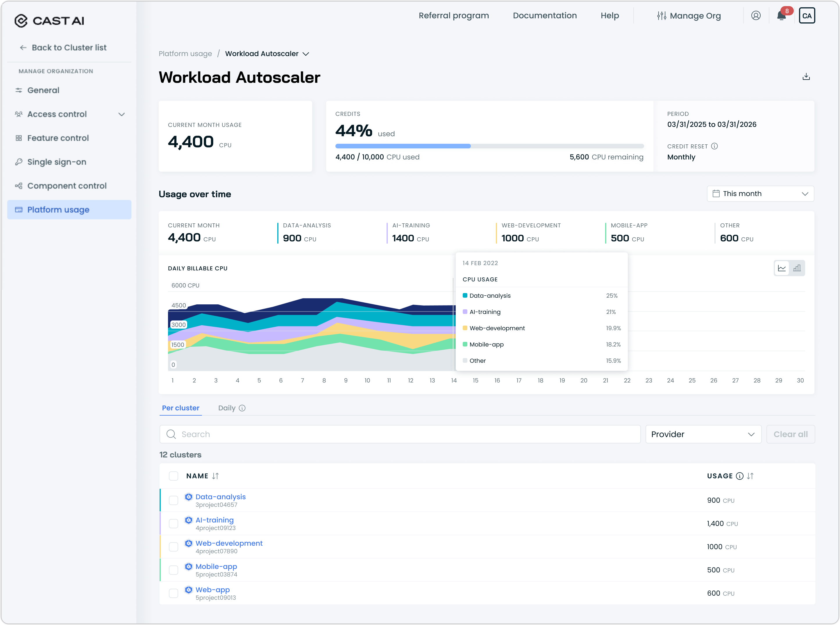The height and width of the screenshot is (625, 840).
Task: Switch chart to bar view
Action: click(x=797, y=268)
